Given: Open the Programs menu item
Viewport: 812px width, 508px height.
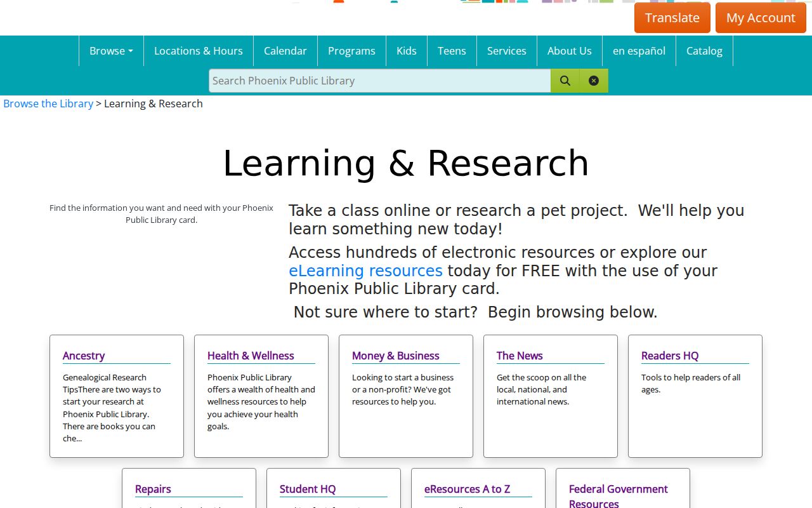Looking at the screenshot, I should pos(351,51).
